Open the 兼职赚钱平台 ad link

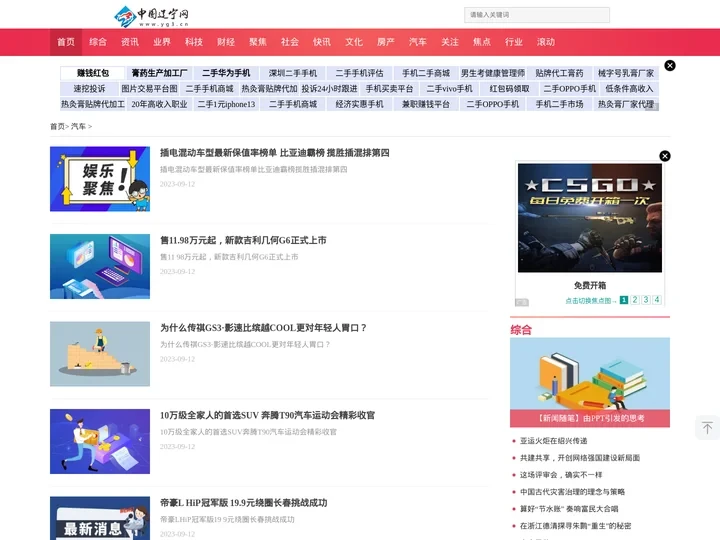(426, 104)
